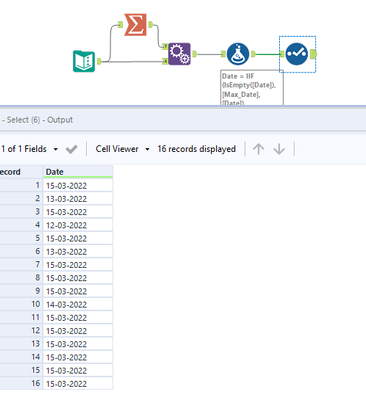Screen dimensions: 366x400
Task: Click the Text Input output anchor
Action: pyautogui.click(x=99, y=61)
